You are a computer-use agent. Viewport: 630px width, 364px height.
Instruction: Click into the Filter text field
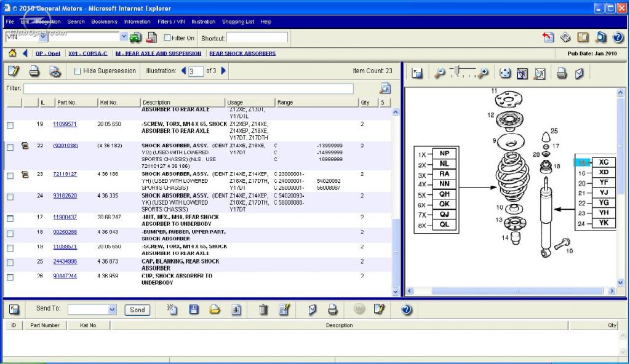tap(188, 89)
